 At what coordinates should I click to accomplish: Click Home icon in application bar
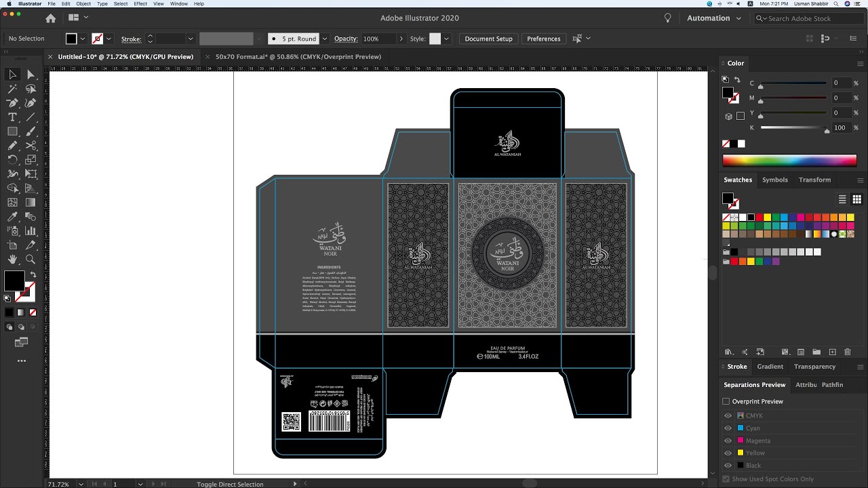(x=51, y=18)
